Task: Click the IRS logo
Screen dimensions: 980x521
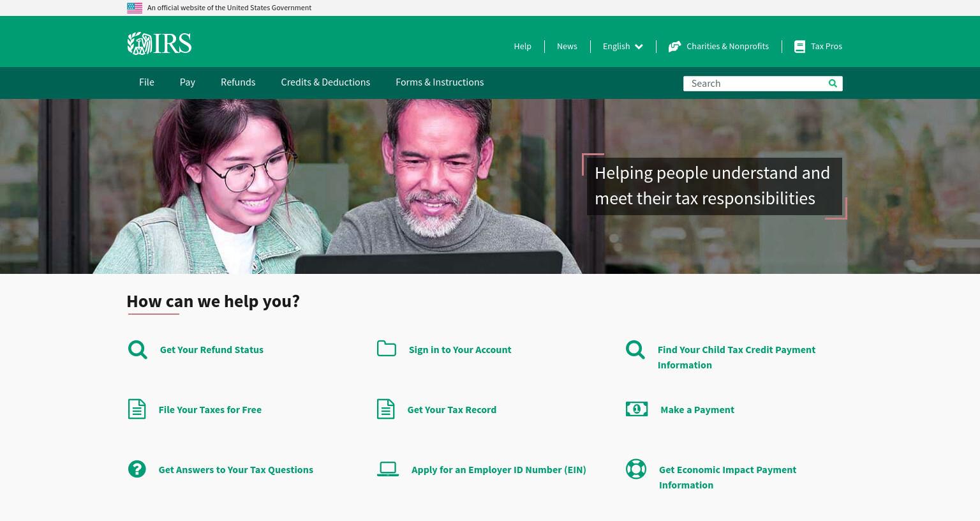Action: coord(159,43)
